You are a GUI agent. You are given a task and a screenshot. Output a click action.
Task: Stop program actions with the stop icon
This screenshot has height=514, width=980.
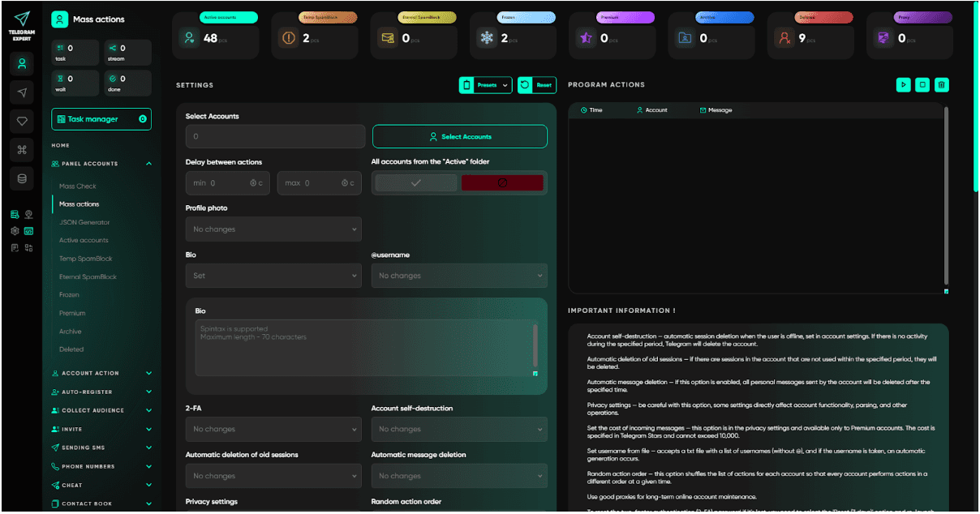click(x=922, y=84)
